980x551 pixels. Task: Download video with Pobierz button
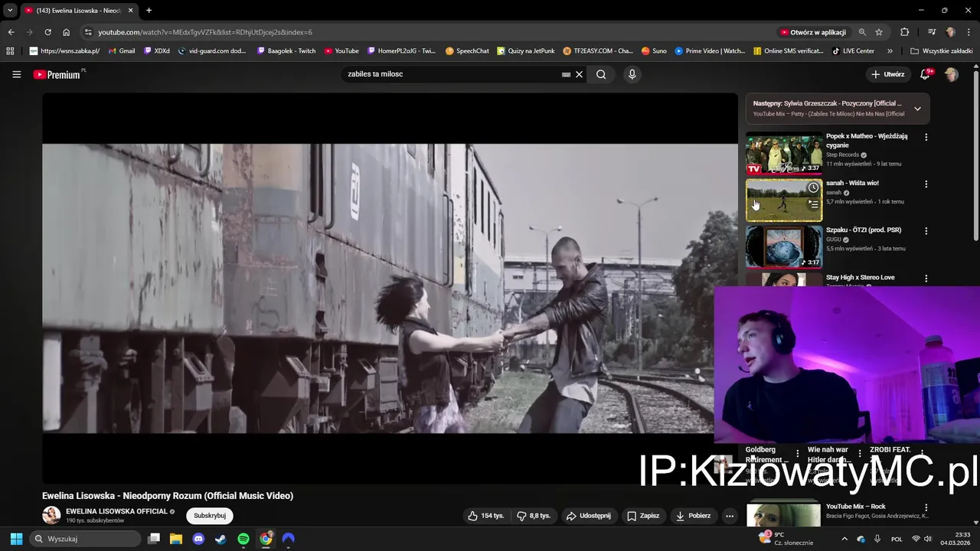point(693,516)
